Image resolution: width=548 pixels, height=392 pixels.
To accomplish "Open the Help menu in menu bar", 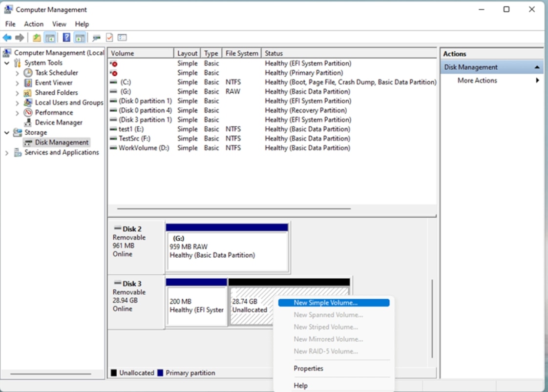I will 82,24.
